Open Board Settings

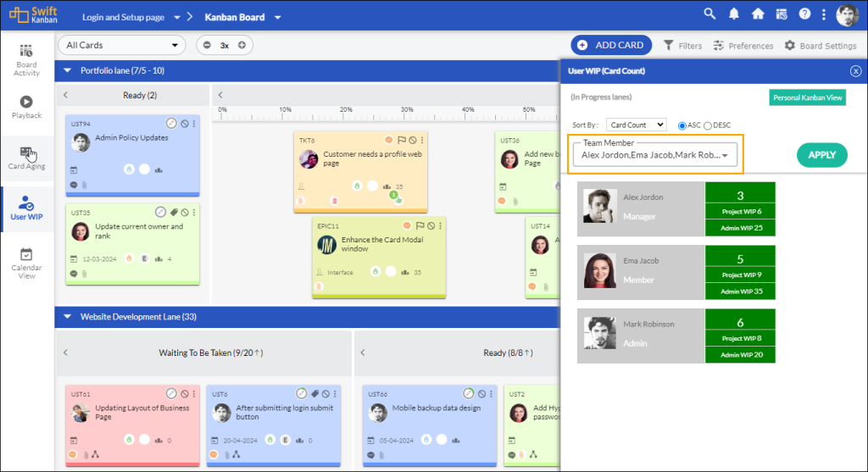[821, 46]
